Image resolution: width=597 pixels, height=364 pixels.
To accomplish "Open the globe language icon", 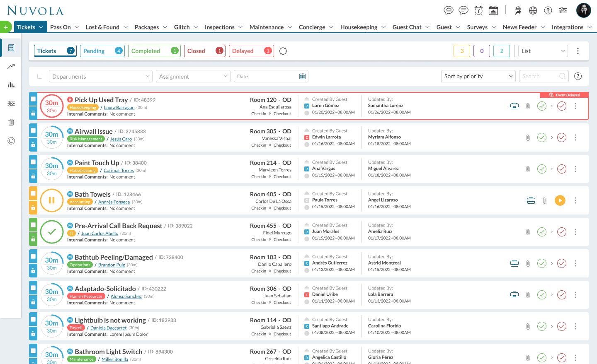I will (533, 10).
